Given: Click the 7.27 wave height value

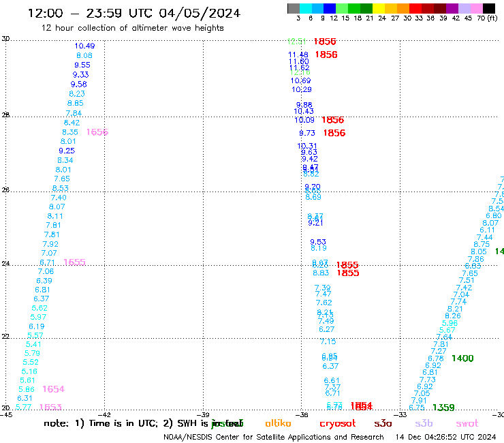Looking at the screenshot, I should point(439,351).
